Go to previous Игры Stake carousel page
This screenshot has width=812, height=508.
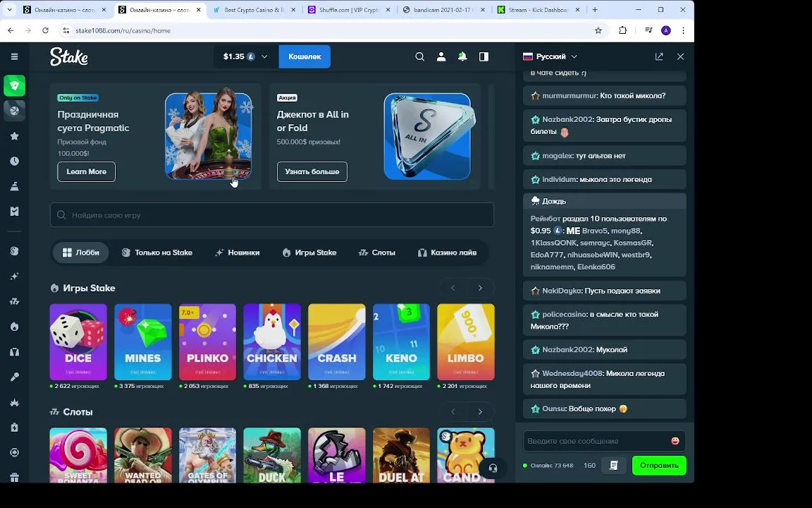[x=453, y=288]
